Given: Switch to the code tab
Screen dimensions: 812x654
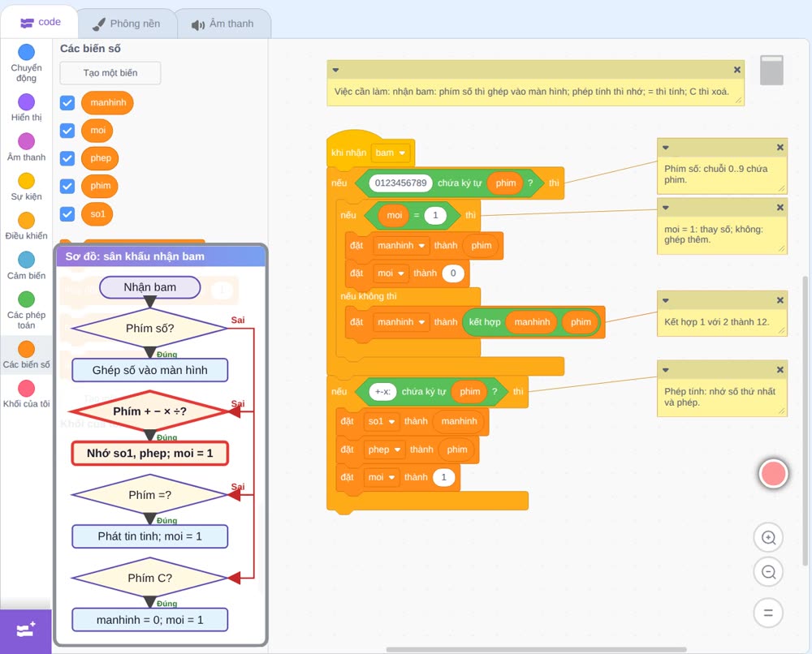Looking at the screenshot, I should point(41,22).
